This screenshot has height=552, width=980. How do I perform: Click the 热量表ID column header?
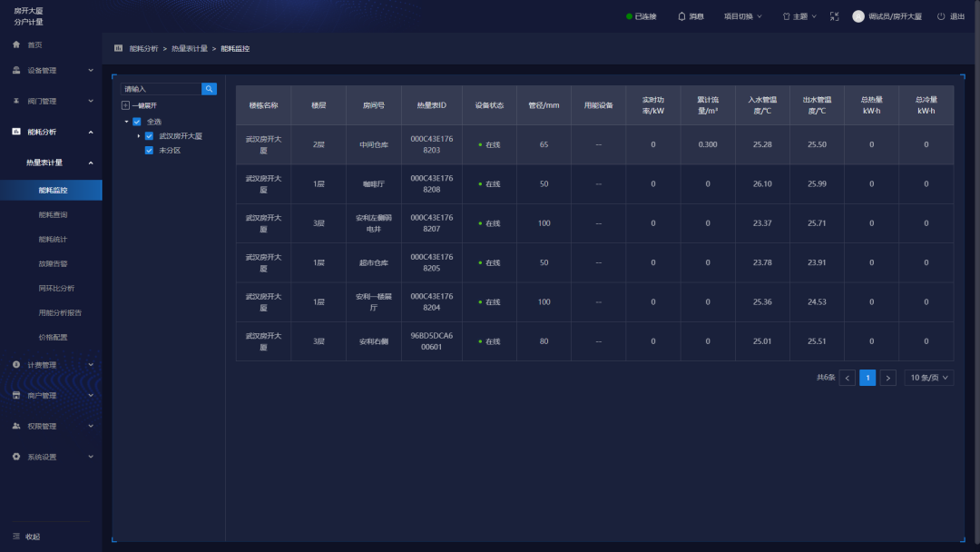pos(432,105)
